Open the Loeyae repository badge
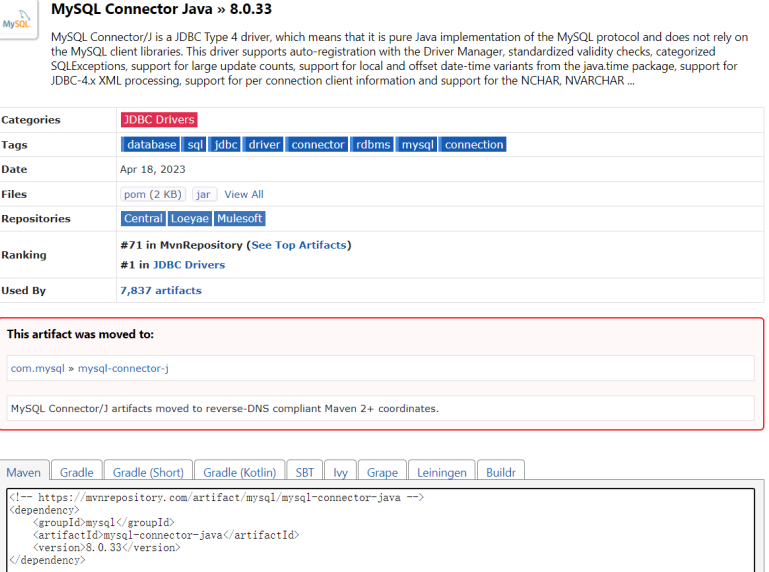The image size is (769, 572). coord(190,218)
